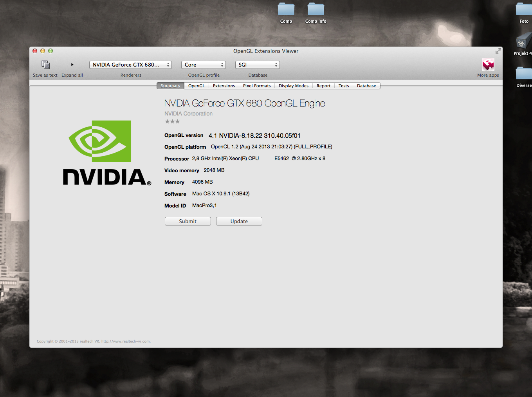The image size is (532, 397).
Task: Select the Diverse folder on the desktop
Action: point(524,77)
